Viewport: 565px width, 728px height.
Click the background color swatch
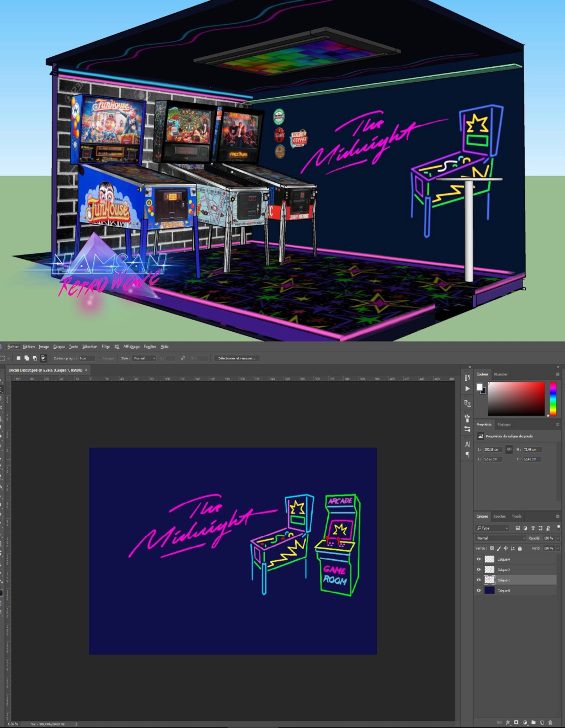[483, 391]
